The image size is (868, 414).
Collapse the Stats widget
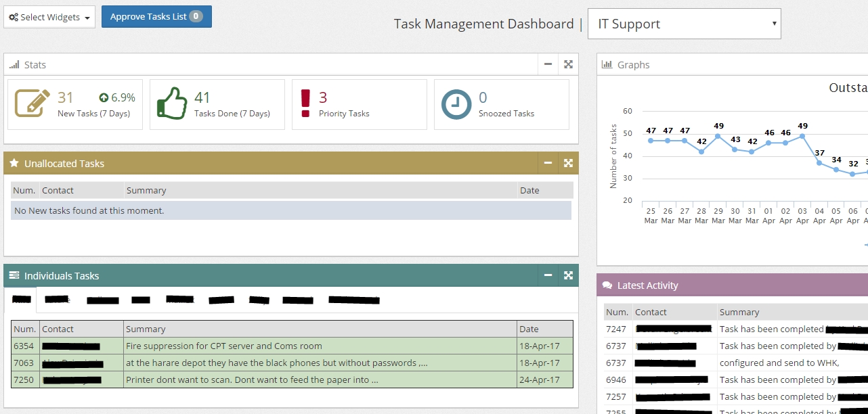tap(548, 64)
